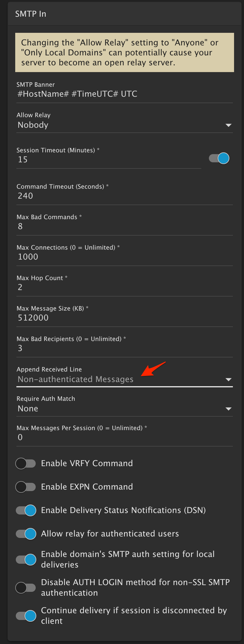Viewport: 244px width, 644px height.
Task: Click the Max Connections input field
Action: click(x=124, y=257)
